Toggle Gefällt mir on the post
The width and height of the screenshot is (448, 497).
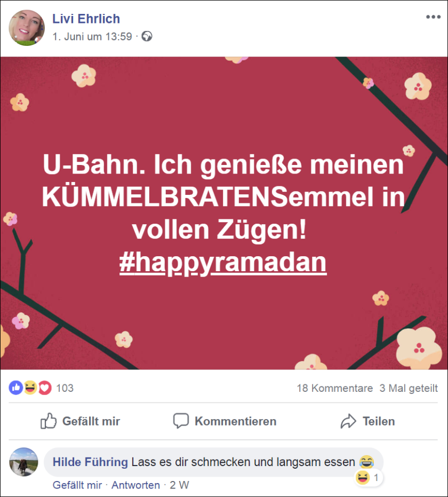coord(80,421)
